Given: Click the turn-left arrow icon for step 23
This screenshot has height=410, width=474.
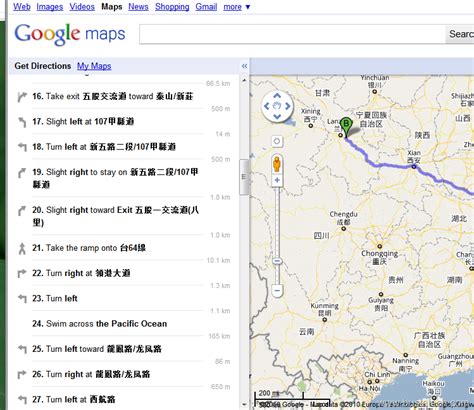Looking at the screenshot, I should 22,299.
